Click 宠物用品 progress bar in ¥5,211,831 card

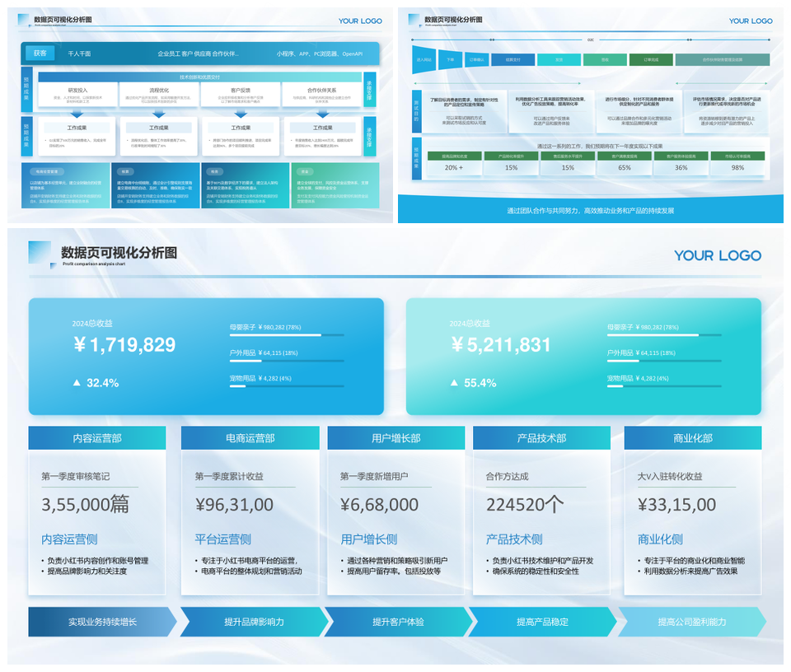click(664, 386)
